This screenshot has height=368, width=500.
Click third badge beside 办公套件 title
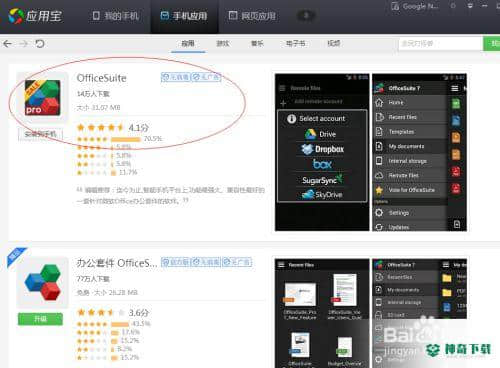coord(237,262)
